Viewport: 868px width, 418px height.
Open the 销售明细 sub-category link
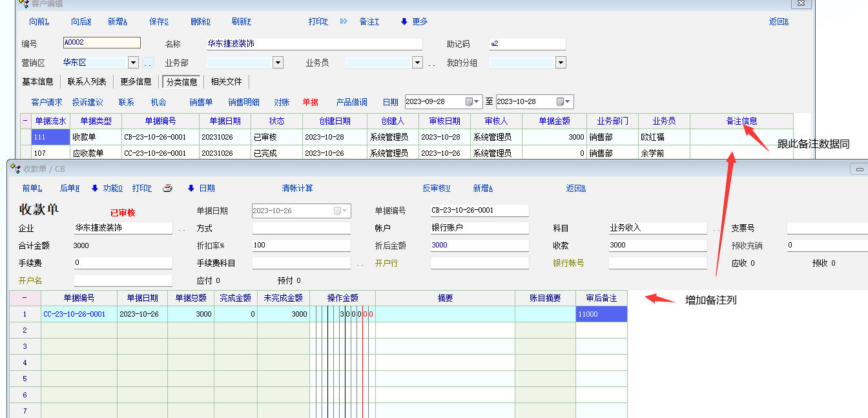tap(243, 102)
